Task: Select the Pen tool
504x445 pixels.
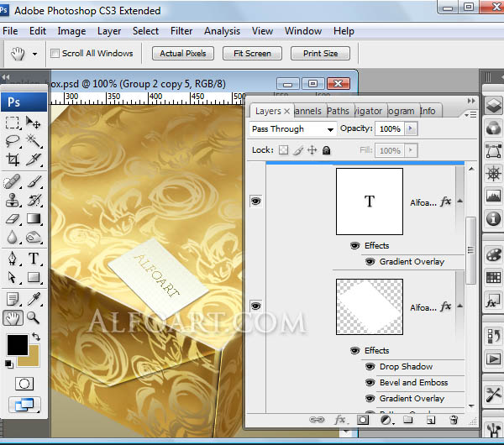Action: tap(13, 259)
